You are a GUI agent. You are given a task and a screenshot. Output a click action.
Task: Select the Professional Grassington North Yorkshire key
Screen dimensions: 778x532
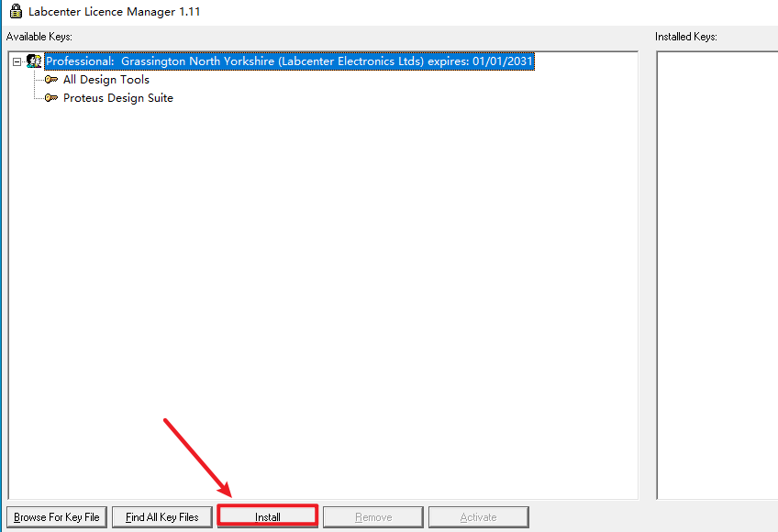[289, 61]
